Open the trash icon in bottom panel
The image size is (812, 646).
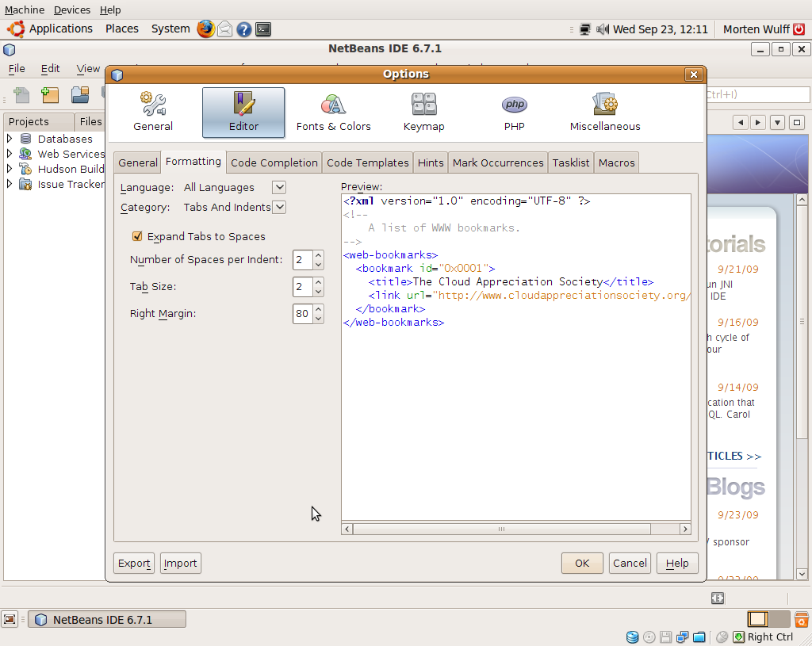click(x=801, y=619)
